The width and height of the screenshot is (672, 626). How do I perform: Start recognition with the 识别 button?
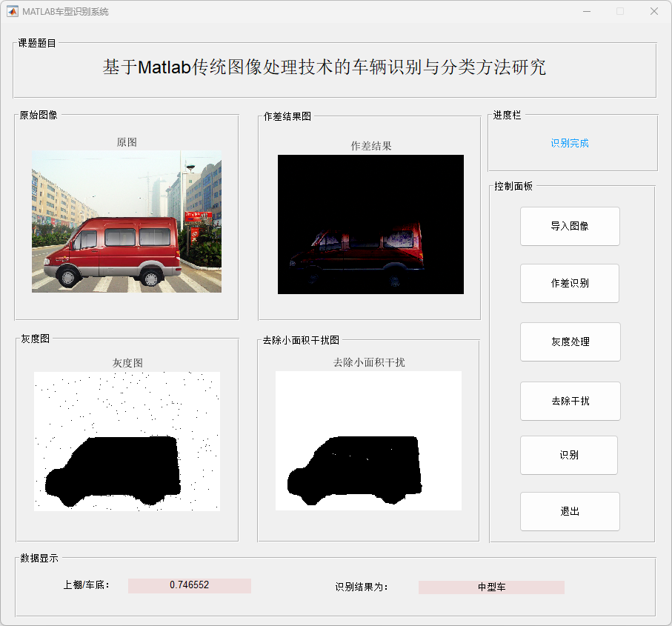pos(568,455)
